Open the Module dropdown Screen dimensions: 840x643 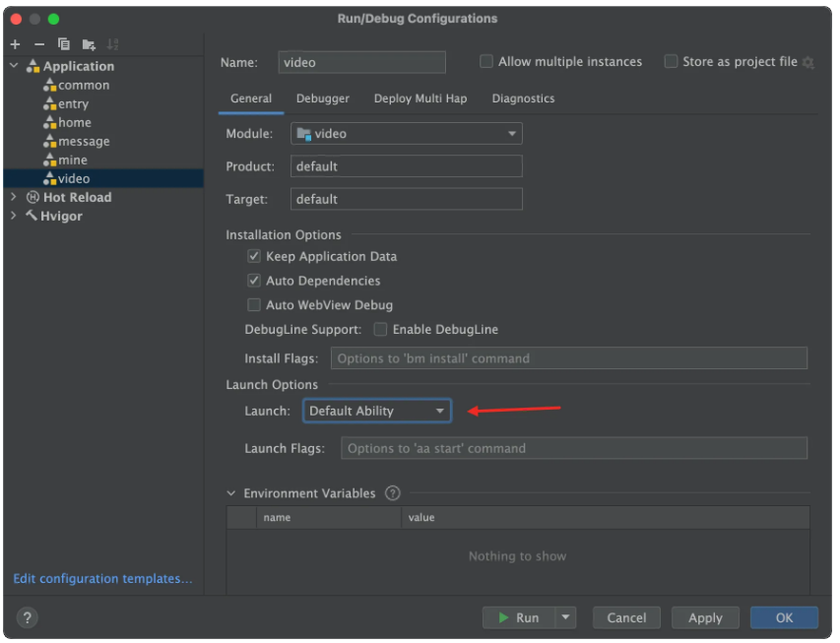coord(407,133)
